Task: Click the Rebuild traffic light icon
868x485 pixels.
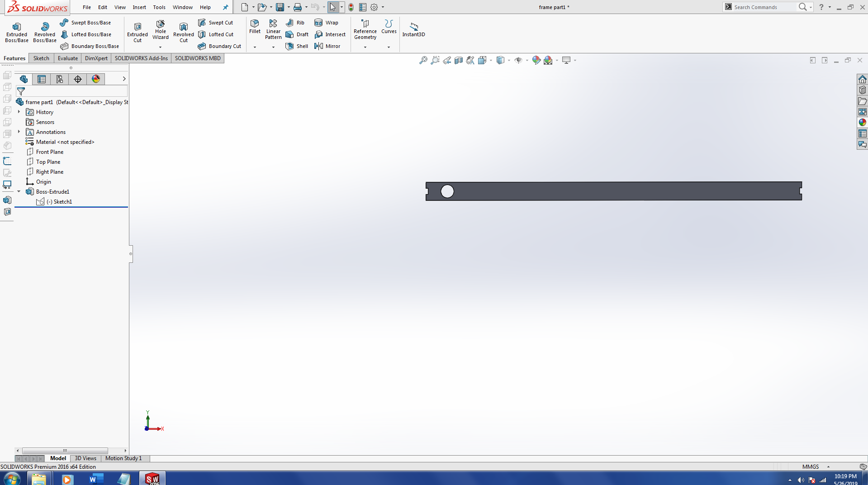Action: 351,7
